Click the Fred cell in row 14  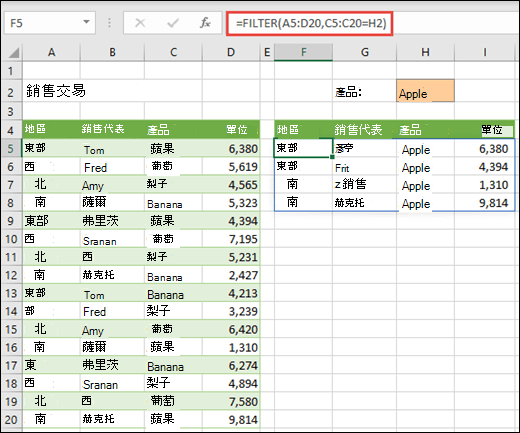112,311
